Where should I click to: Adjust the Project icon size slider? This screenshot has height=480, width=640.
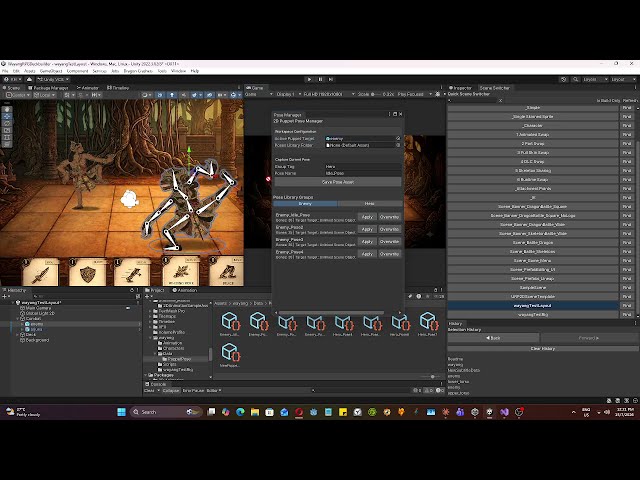click(x=431, y=376)
